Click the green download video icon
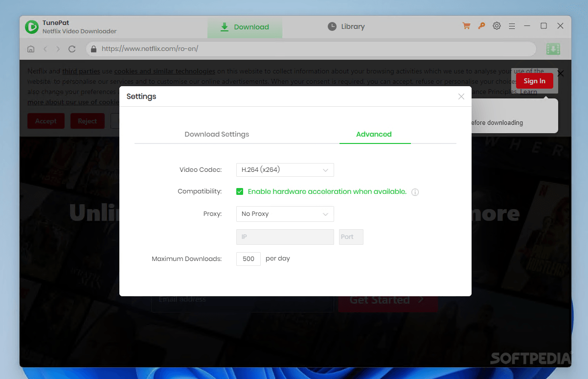Screen dimensions: 588x379 coord(553,49)
